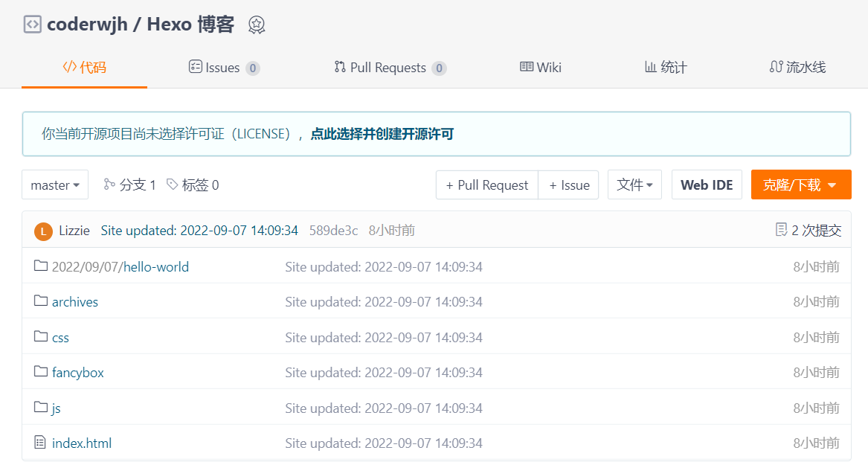Go to the Wiki tab

(540, 68)
